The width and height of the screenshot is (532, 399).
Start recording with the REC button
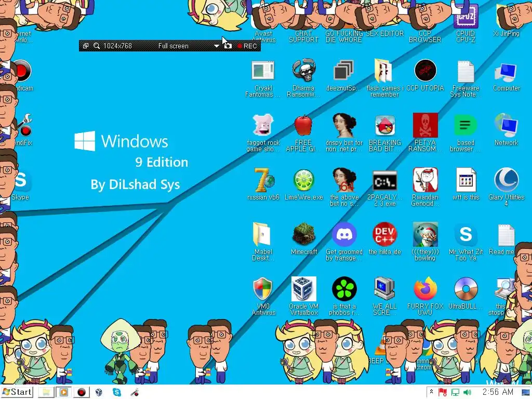[247, 46]
